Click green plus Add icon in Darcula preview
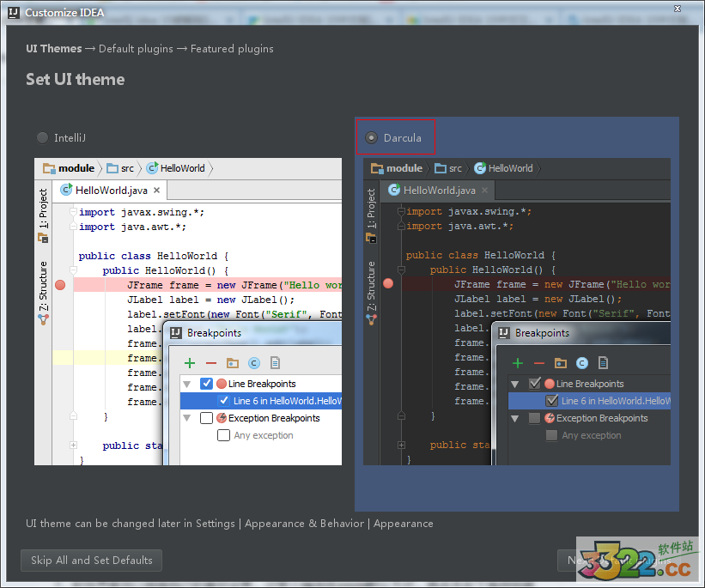The width and height of the screenshot is (705, 588). (x=518, y=363)
